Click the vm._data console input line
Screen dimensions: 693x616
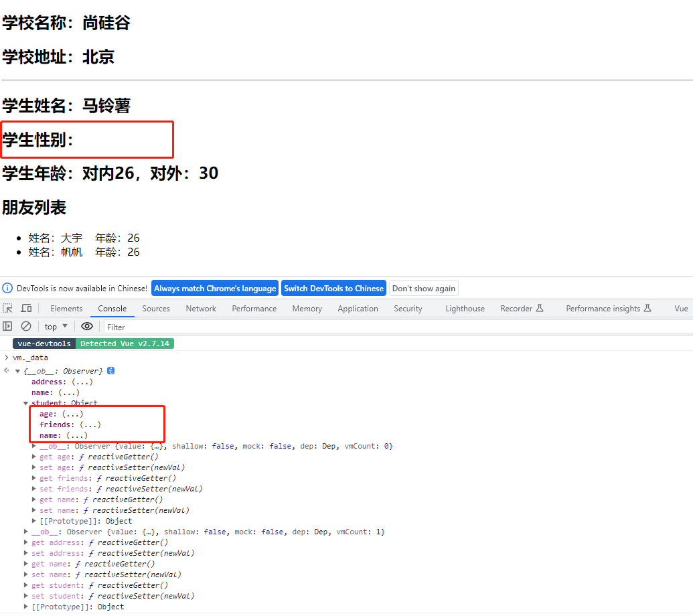30,358
